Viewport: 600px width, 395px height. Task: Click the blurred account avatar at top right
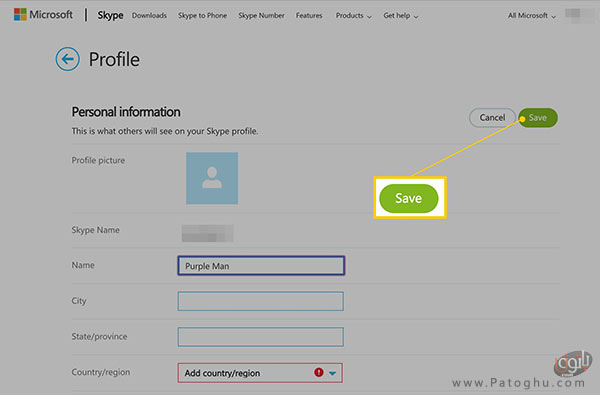579,15
